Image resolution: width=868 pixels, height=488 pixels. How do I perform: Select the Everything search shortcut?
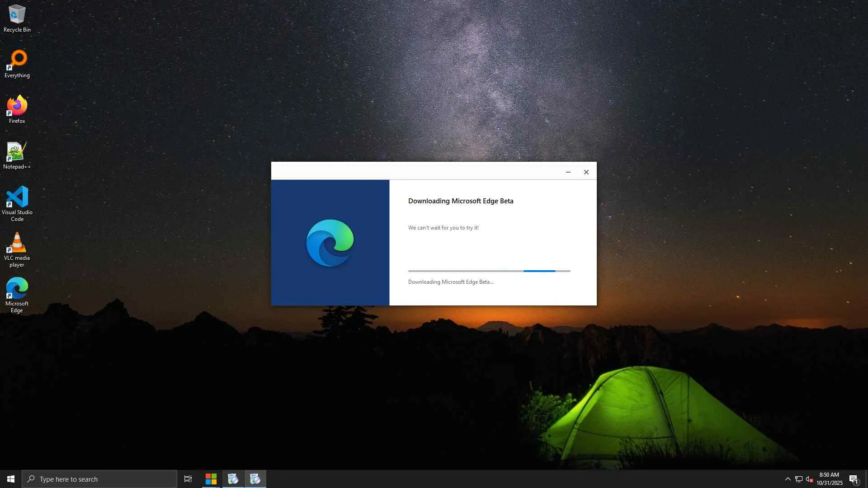pyautogui.click(x=17, y=64)
